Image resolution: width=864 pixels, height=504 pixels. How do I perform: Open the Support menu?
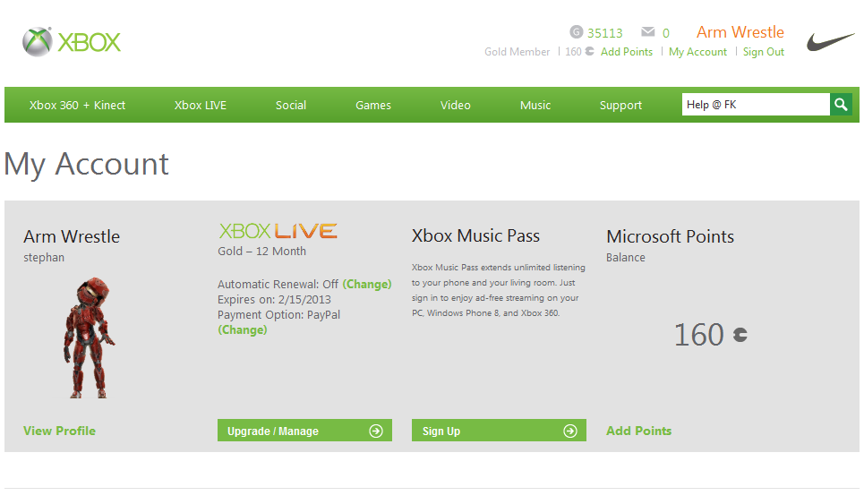pos(620,106)
